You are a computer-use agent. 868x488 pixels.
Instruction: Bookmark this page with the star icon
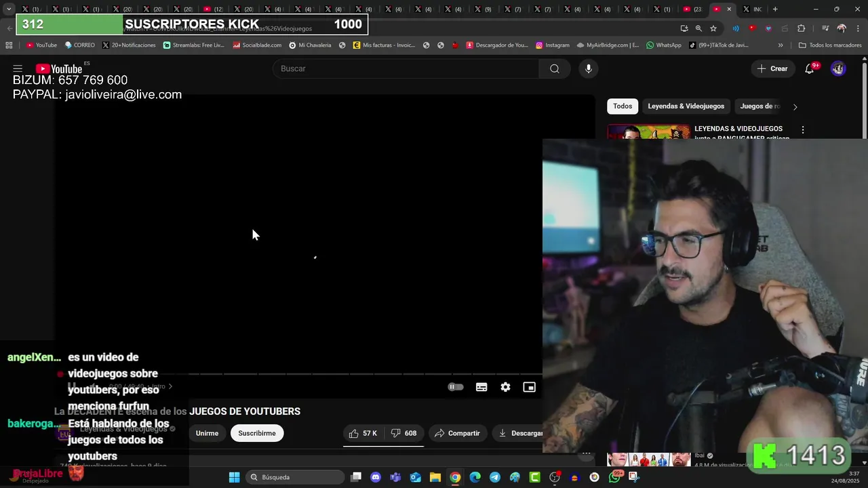pos(713,28)
